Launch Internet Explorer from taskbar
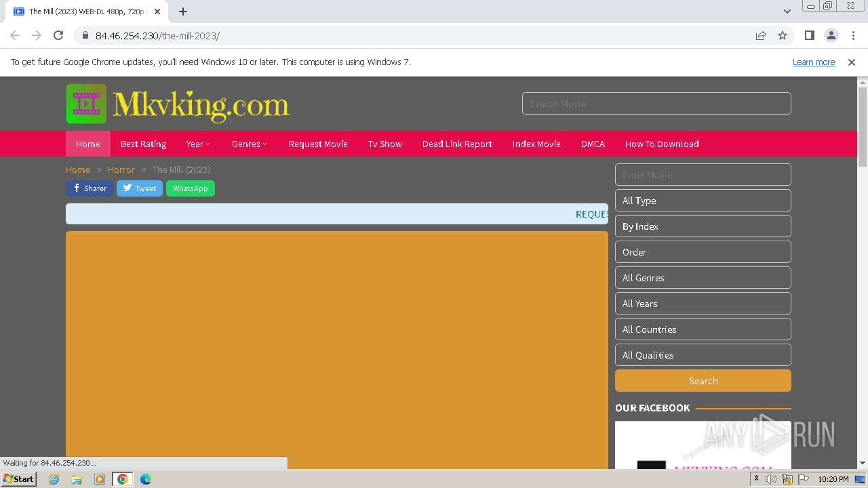 (54, 479)
